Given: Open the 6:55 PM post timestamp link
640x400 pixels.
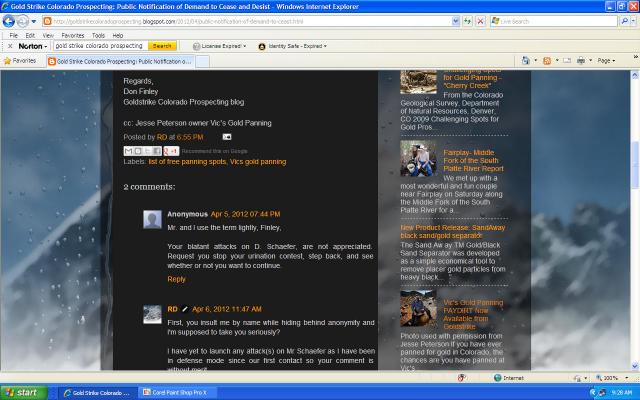Looking at the screenshot, I should (x=190, y=137).
